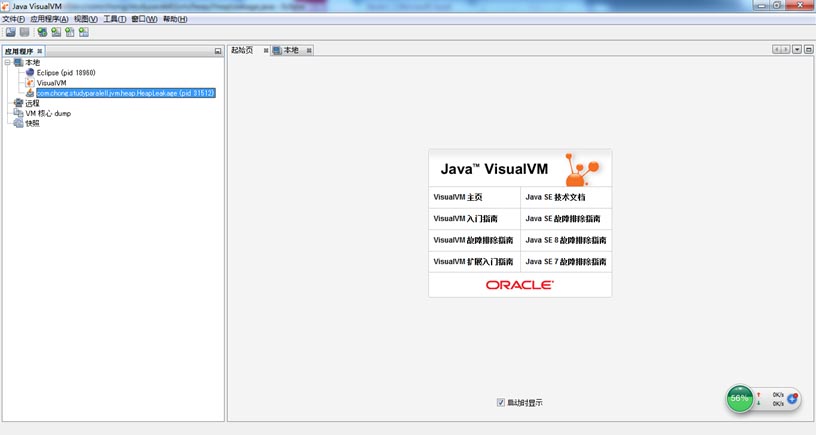Click the VM 核心 dump node icon
The width and height of the screenshot is (816, 435).
pyautogui.click(x=18, y=113)
